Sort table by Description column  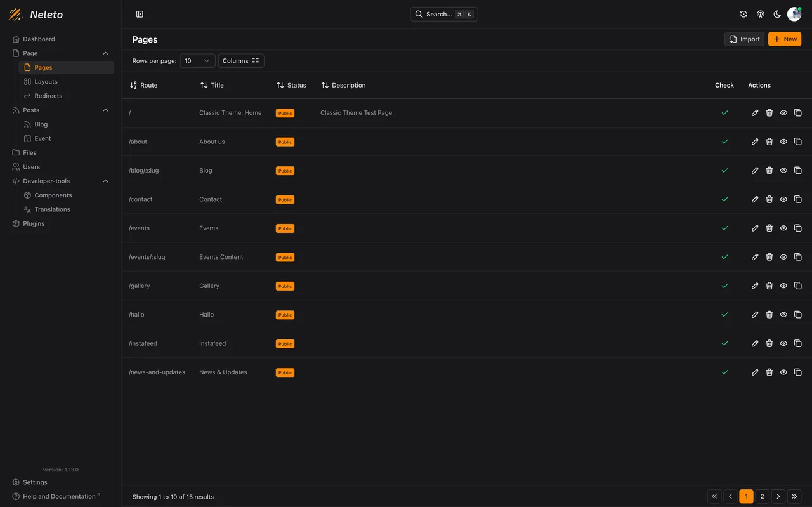pos(343,85)
